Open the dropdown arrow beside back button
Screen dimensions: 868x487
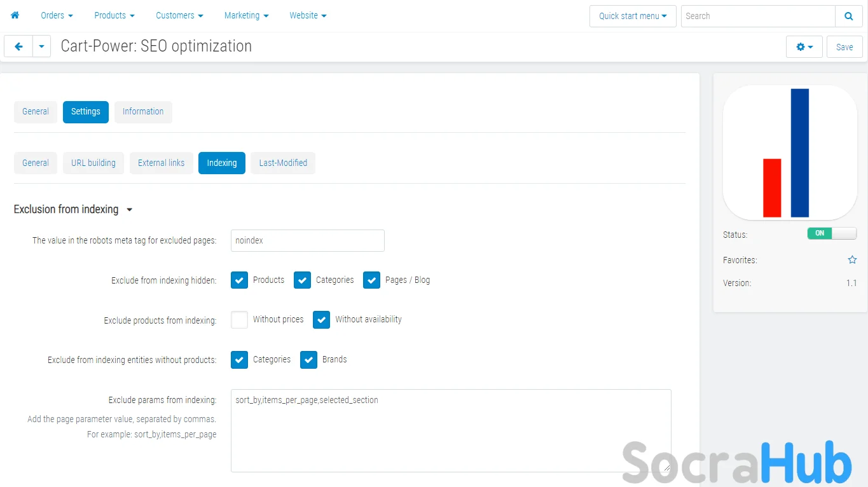pos(41,46)
